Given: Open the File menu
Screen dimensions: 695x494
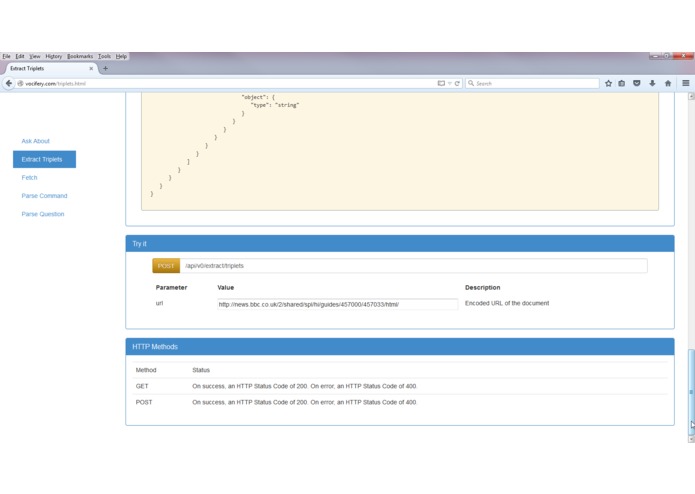Looking at the screenshot, I should click(x=7, y=56).
